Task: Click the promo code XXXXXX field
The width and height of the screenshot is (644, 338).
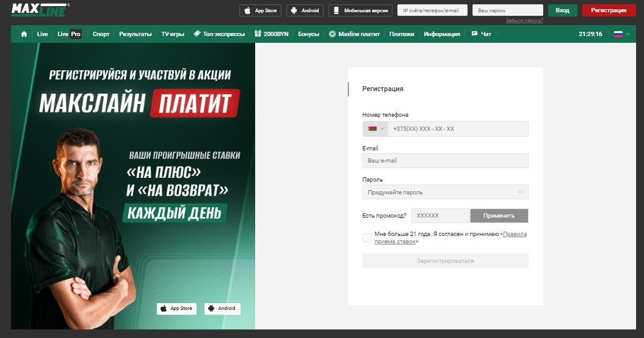Action: [441, 216]
